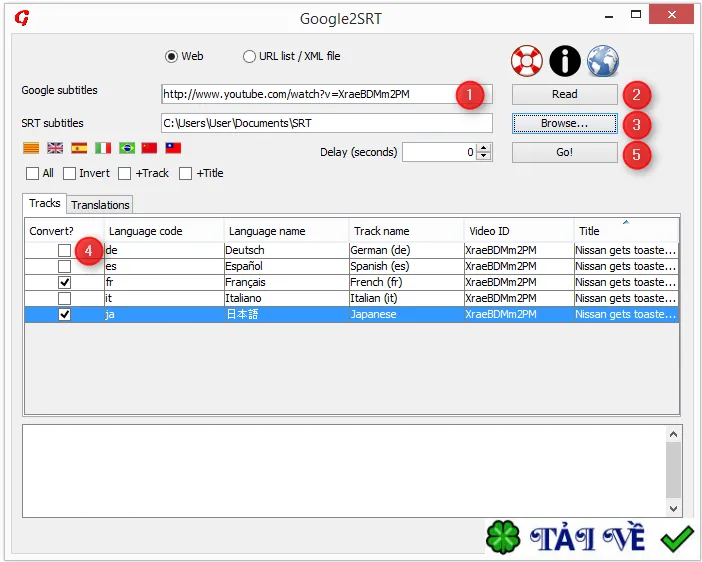This screenshot has height=562, width=702.
Task: Increase delay seconds with up arrow
Action: pyautogui.click(x=483, y=148)
